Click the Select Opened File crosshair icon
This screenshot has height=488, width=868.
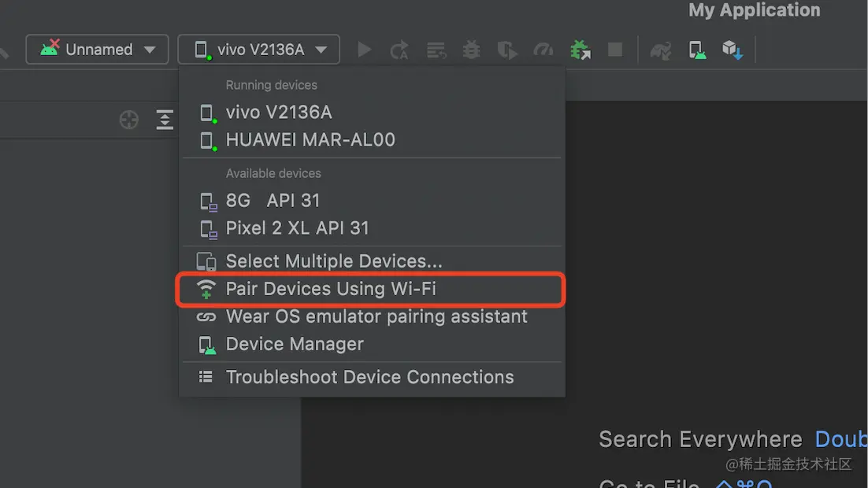pyautogui.click(x=129, y=120)
